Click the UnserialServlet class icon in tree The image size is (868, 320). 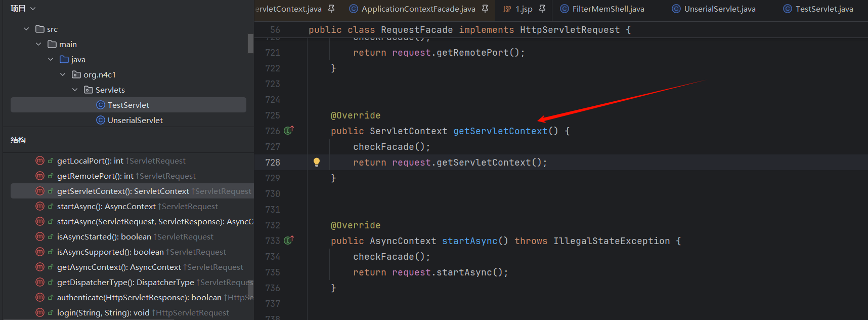tap(101, 120)
